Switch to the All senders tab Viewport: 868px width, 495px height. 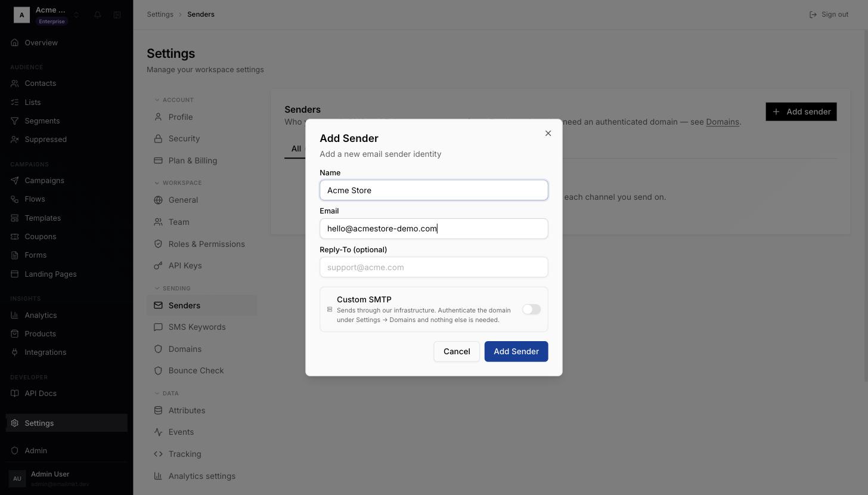(x=296, y=148)
